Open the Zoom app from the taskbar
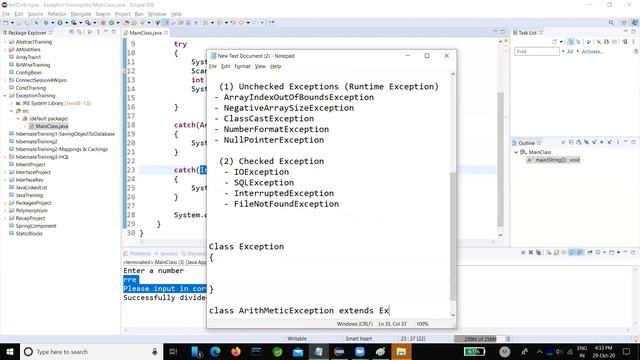The width and height of the screenshot is (640, 360). pyautogui.click(x=360, y=351)
